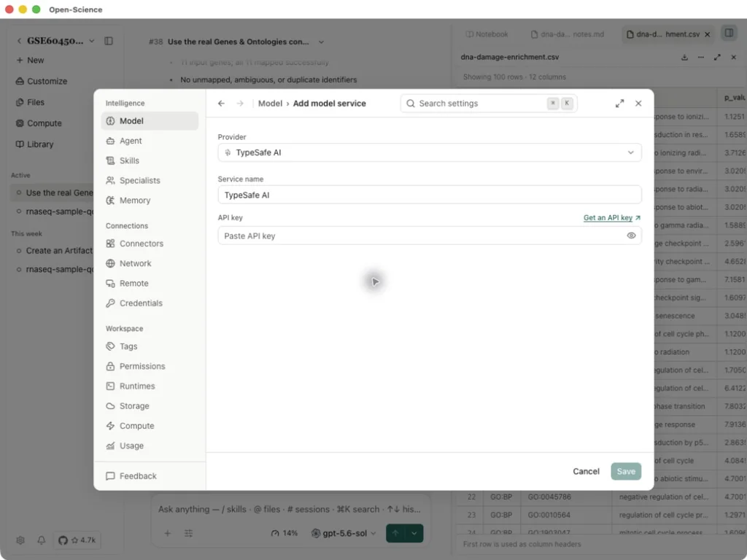Switch to the Notebook tab
This screenshot has width=747, height=560.
pos(487,34)
